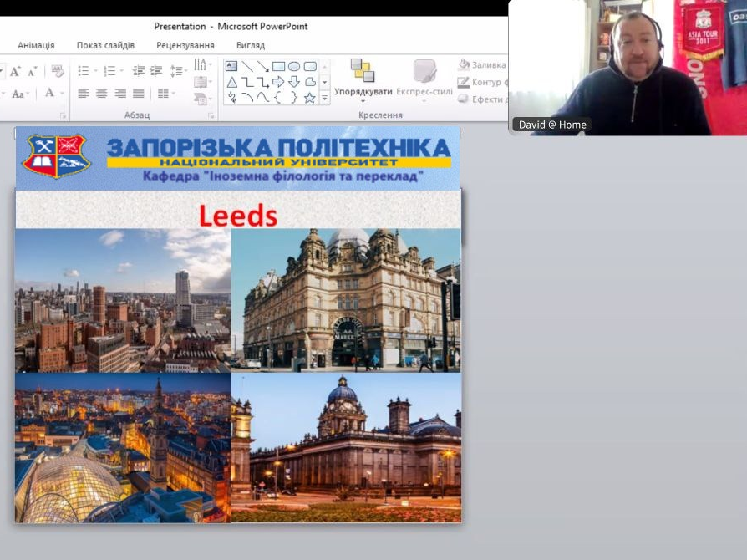This screenshot has width=747, height=560.
Task: Pick the oval shape from gallery
Action: [294, 66]
